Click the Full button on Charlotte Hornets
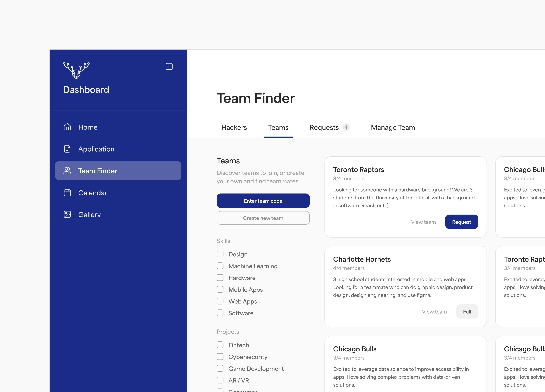 click(467, 312)
